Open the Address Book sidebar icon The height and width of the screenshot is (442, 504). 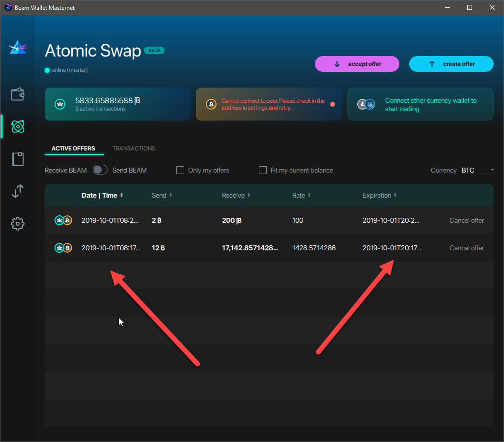tap(18, 159)
